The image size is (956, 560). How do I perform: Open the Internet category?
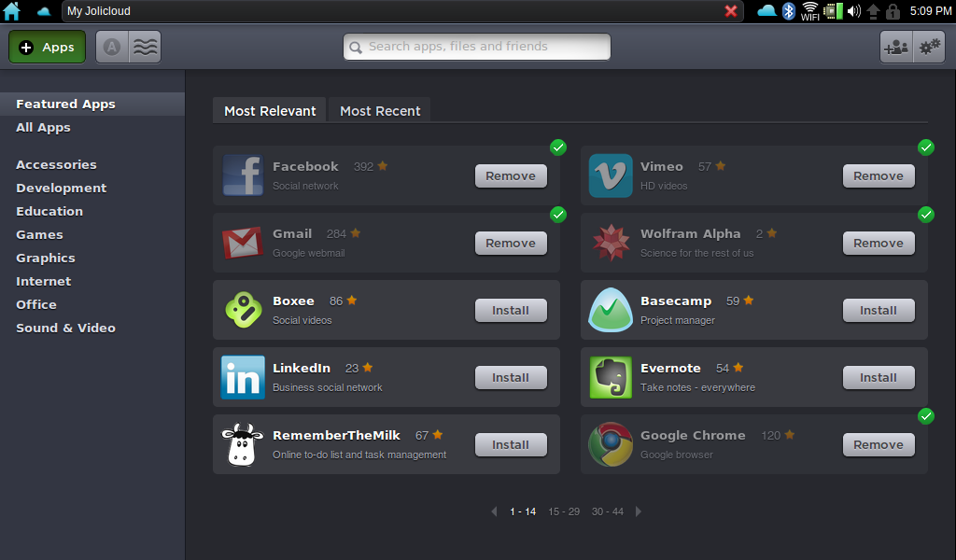click(x=43, y=281)
